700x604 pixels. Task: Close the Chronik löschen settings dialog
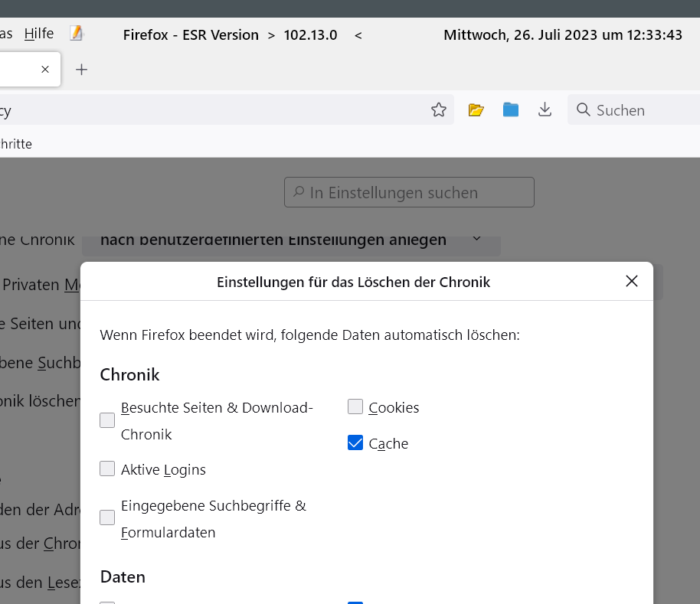(x=632, y=282)
